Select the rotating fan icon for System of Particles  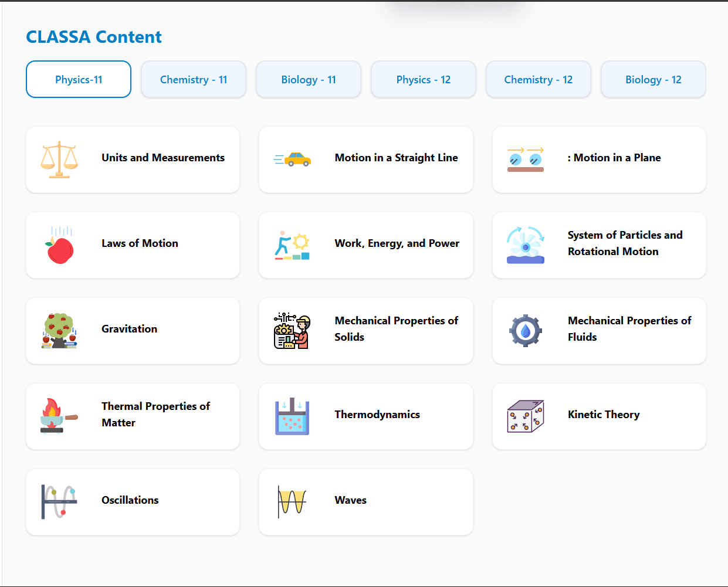[525, 244]
